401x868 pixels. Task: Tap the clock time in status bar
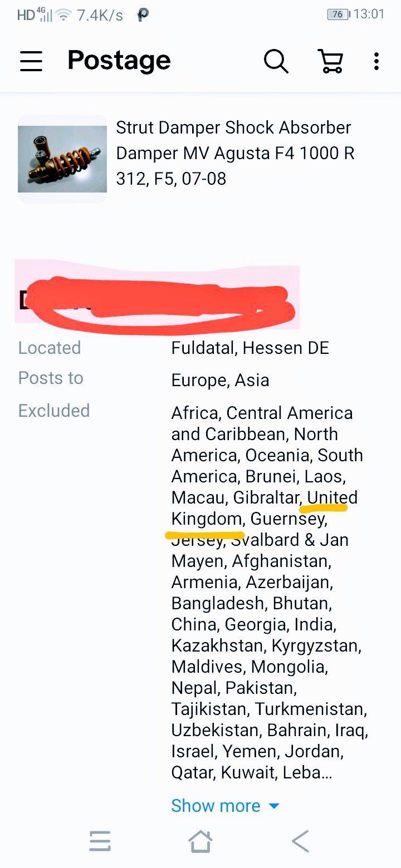click(x=369, y=14)
